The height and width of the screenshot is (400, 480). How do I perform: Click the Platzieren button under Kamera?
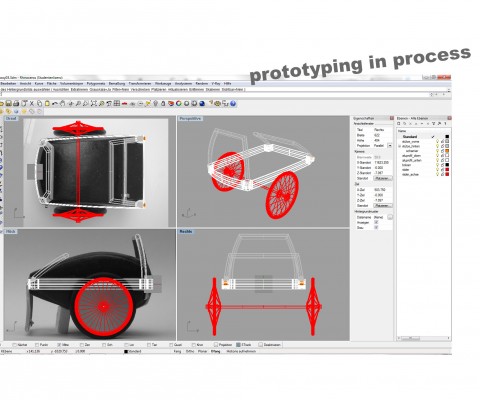coord(383,178)
